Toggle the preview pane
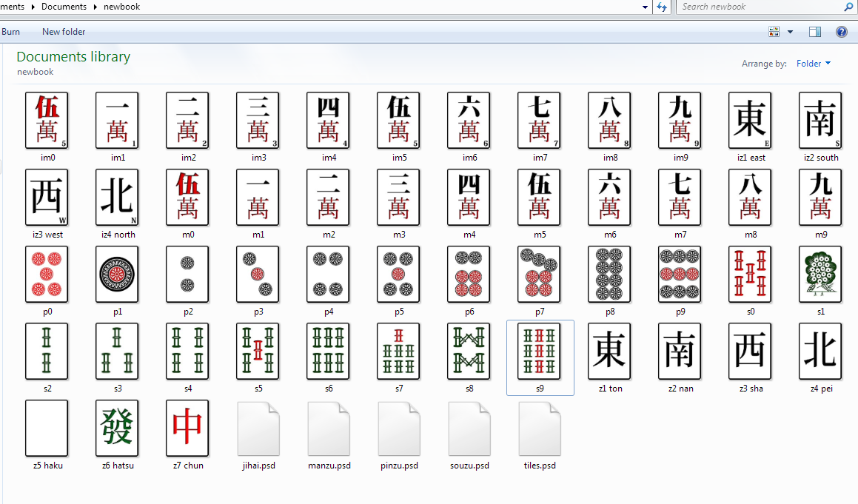 pyautogui.click(x=815, y=32)
